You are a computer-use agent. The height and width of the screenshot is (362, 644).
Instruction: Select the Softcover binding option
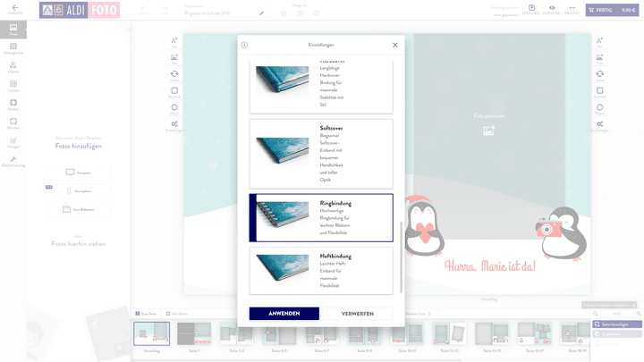pos(320,154)
